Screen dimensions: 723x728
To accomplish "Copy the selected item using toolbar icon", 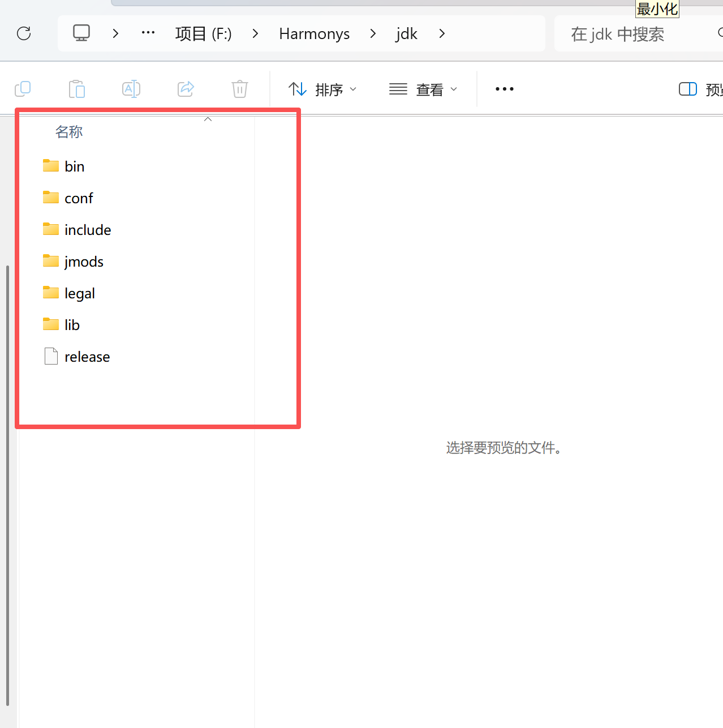I will pyautogui.click(x=23, y=89).
